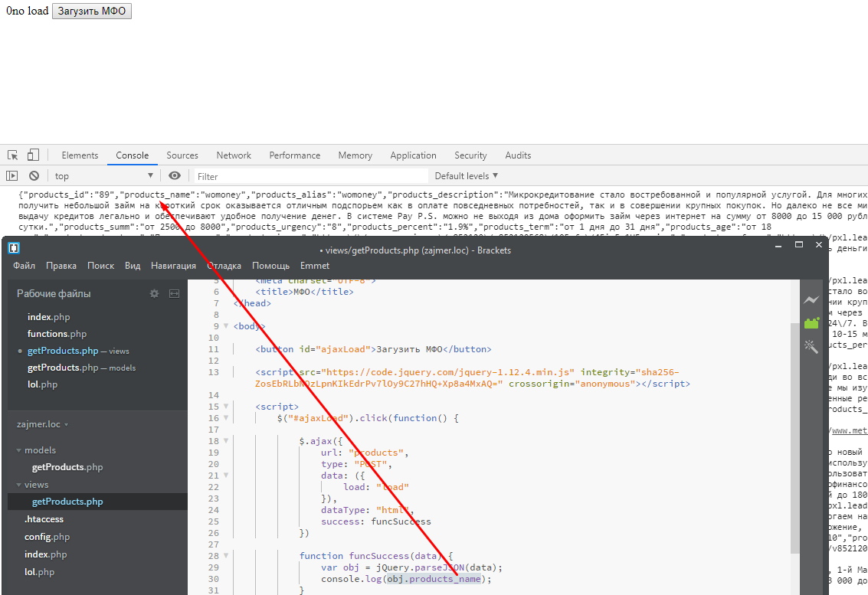
Task: Open the Extension Manager brick icon
Action: [811, 323]
